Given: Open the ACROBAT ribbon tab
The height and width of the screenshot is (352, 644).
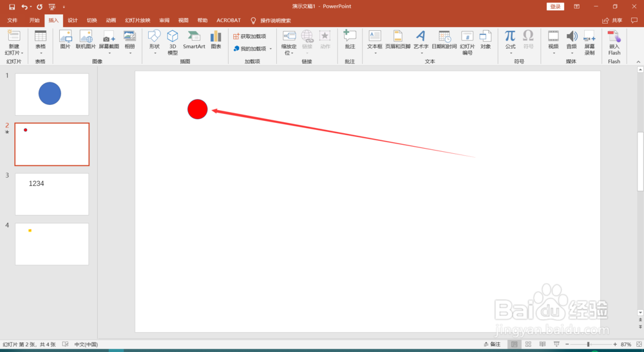Looking at the screenshot, I should pos(229,20).
